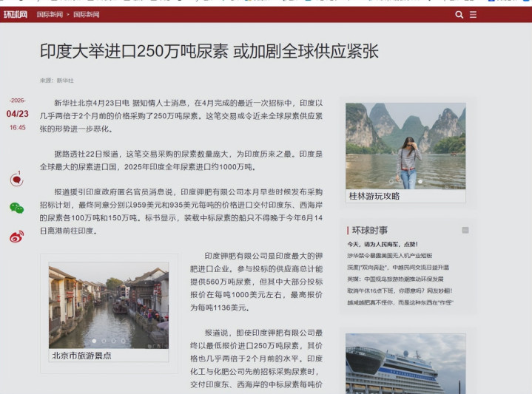Click the 环球网 logo
The width and height of the screenshot is (532, 394).
(x=16, y=14)
